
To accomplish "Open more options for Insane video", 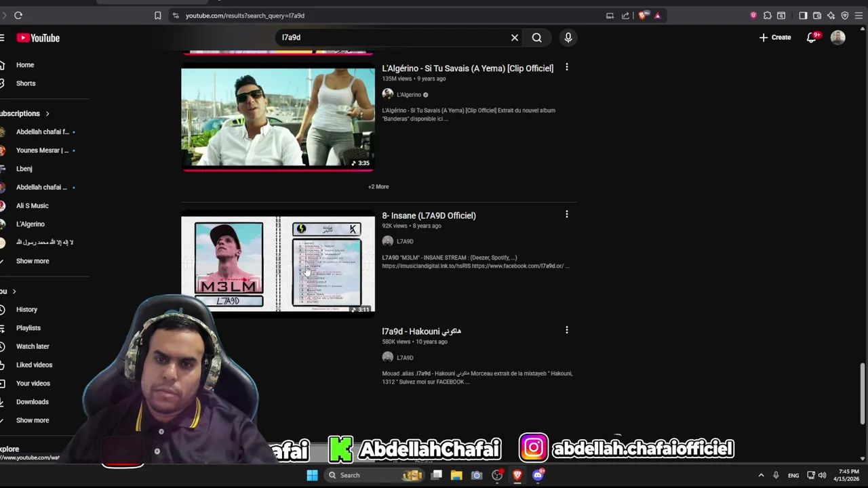I will [x=567, y=214].
